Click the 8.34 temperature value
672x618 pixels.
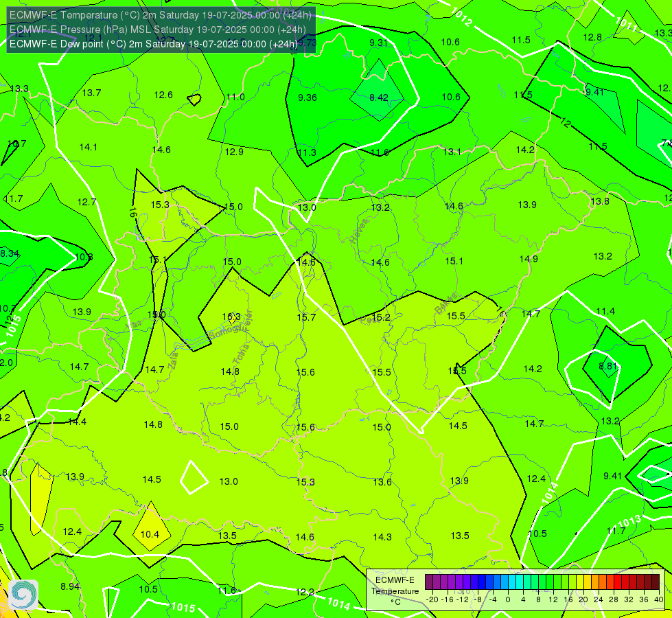pyautogui.click(x=10, y=253)
